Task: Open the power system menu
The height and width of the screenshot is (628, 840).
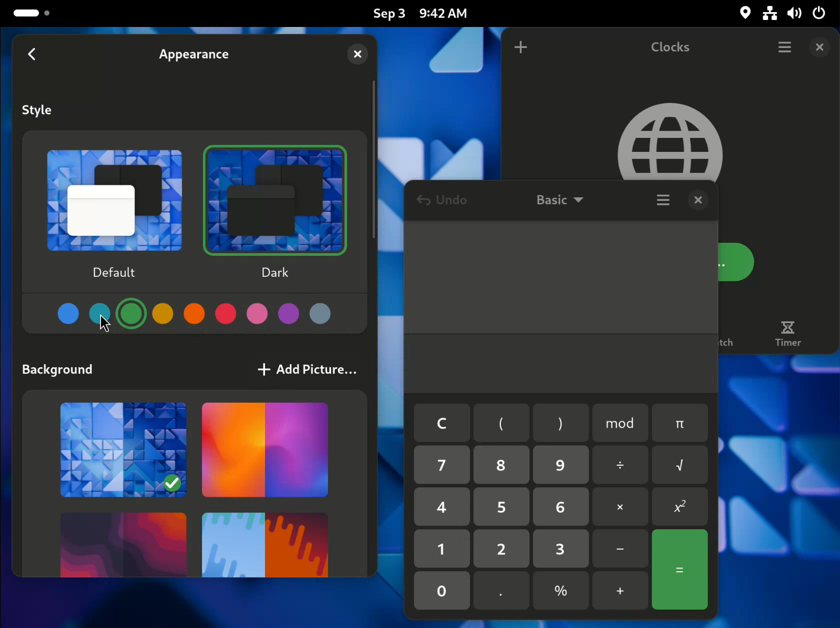Action: (819, 13)
